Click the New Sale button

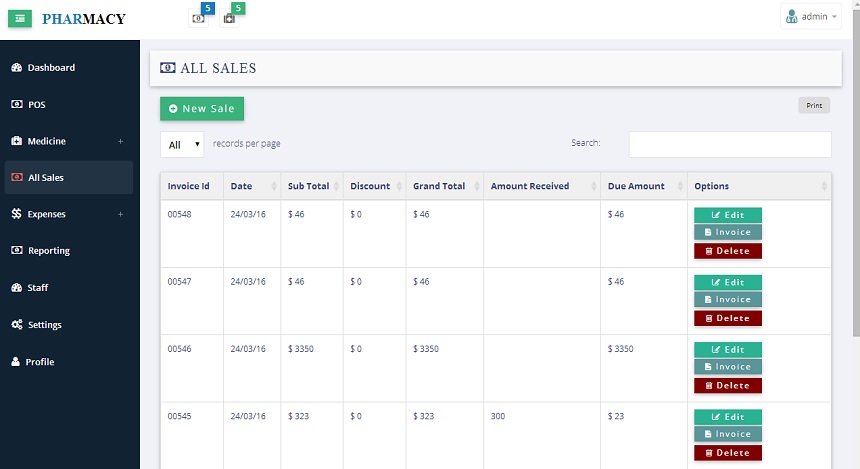[201, 108]
